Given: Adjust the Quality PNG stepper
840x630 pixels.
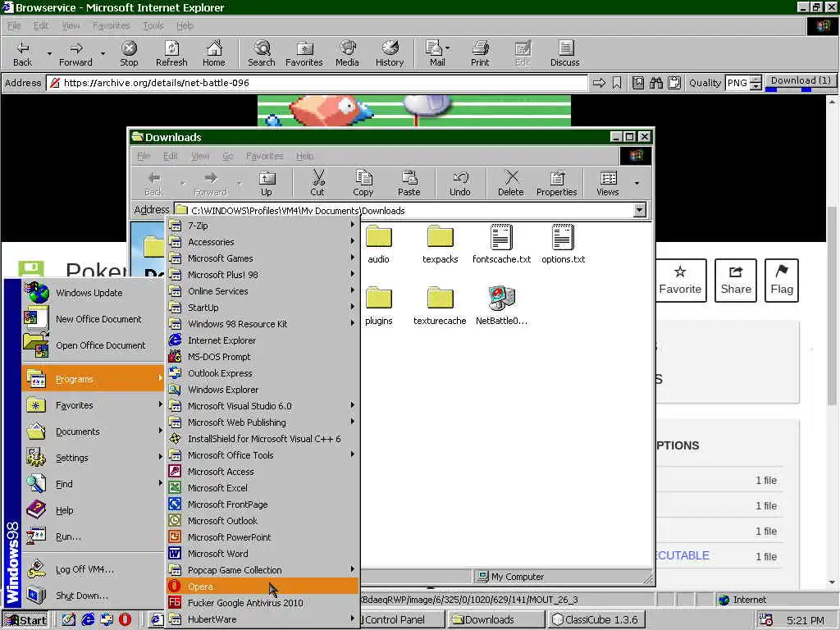Looking at the screenshot, I should coord(756,83).
